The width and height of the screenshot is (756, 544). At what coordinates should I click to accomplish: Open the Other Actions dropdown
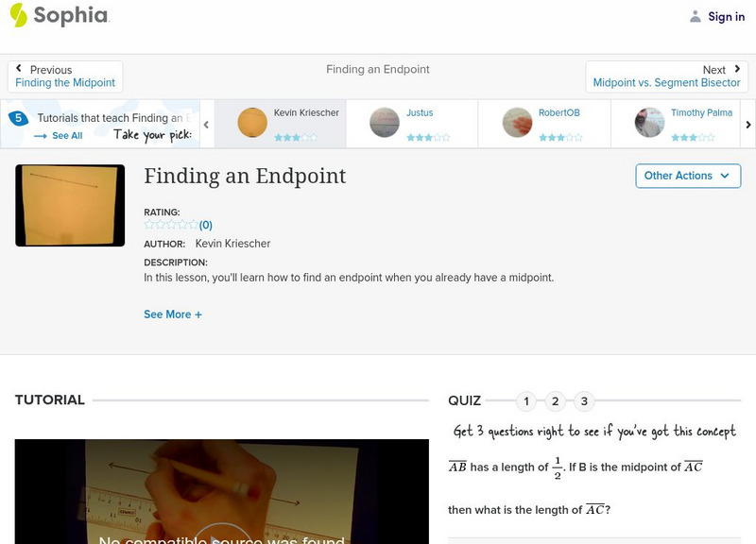pos(687,176)
